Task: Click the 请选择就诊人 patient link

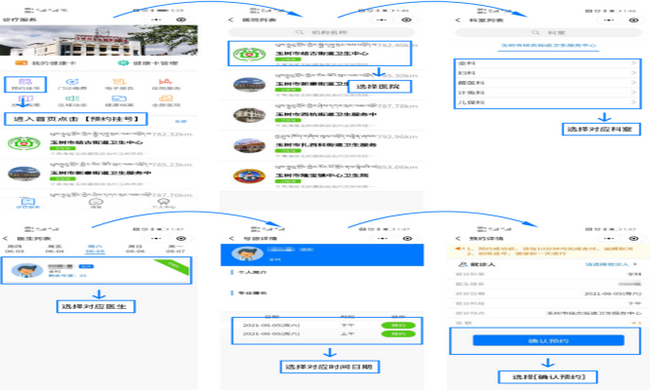Action: (606, 264)
